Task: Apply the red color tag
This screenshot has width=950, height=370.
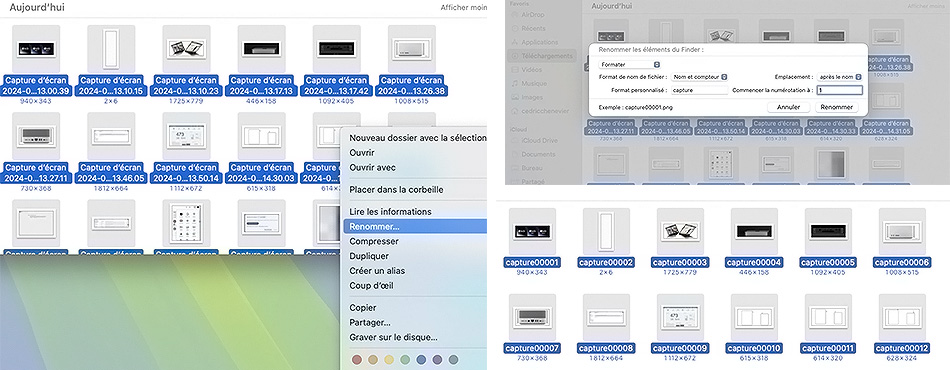Action: pyautogui.click(x=357, y=360)
